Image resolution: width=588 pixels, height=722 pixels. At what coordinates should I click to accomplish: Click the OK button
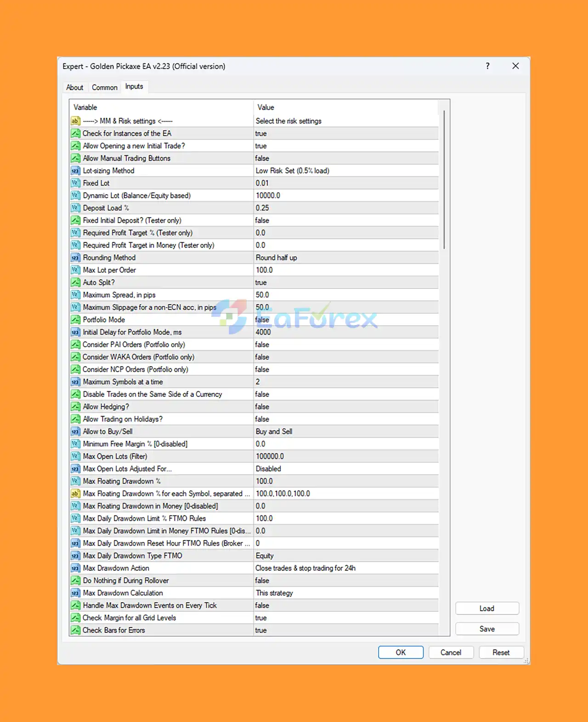tap(401, 652)
